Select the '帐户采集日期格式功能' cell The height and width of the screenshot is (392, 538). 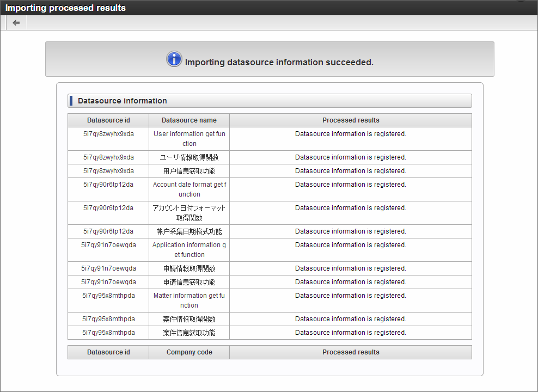189,231
